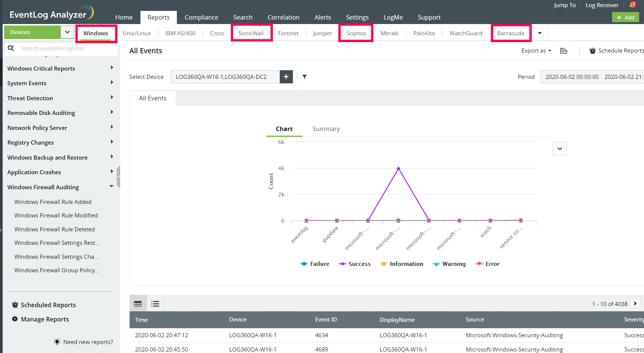The width and height of the screenshot is (644, 353).
Task: Open the Compliance tab
Action: coord(201,17)
